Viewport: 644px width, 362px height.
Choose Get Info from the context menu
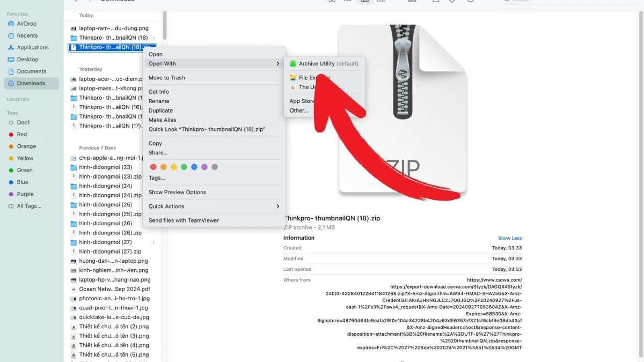point(158,92)
